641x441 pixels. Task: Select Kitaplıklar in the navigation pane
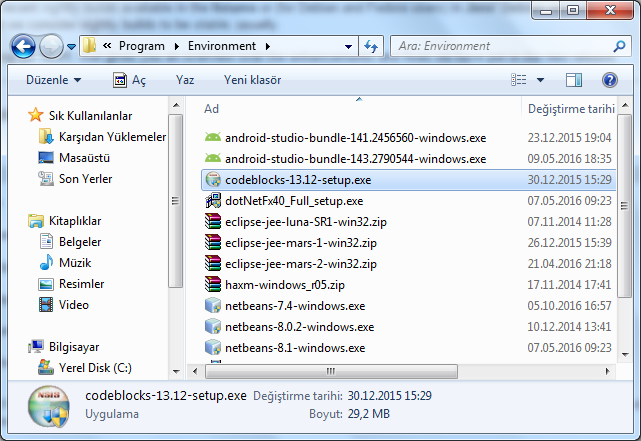point(75,221)
